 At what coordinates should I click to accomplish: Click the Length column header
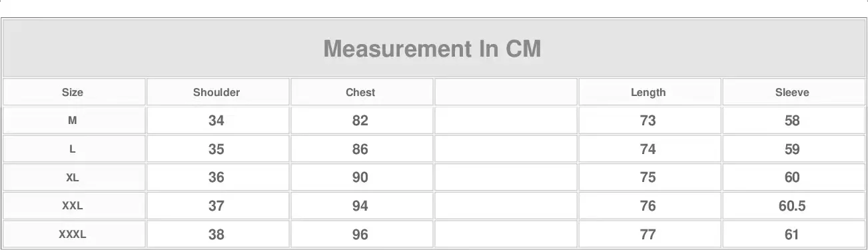(x=648, y=93)
